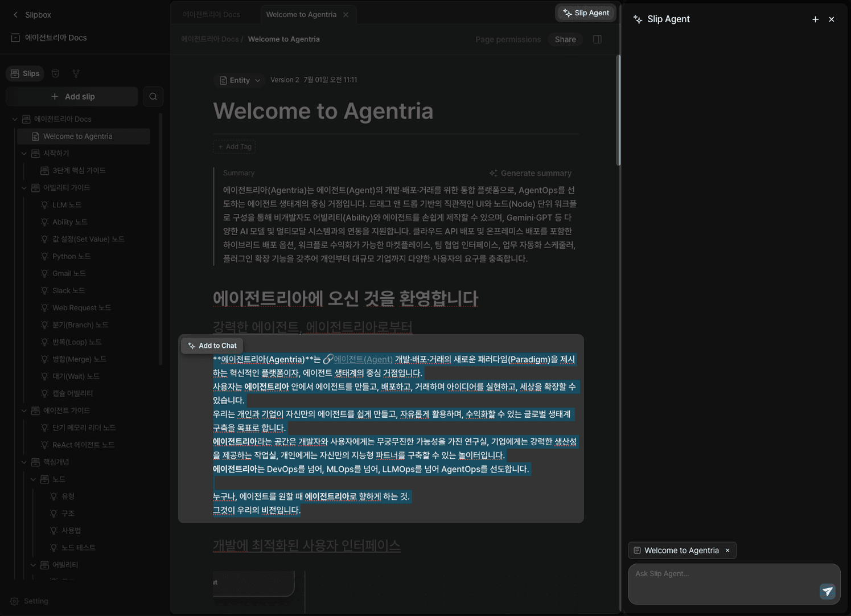Open the 사용법 slip
Viewport: 851px width, 616px height.
pos(71,531)
